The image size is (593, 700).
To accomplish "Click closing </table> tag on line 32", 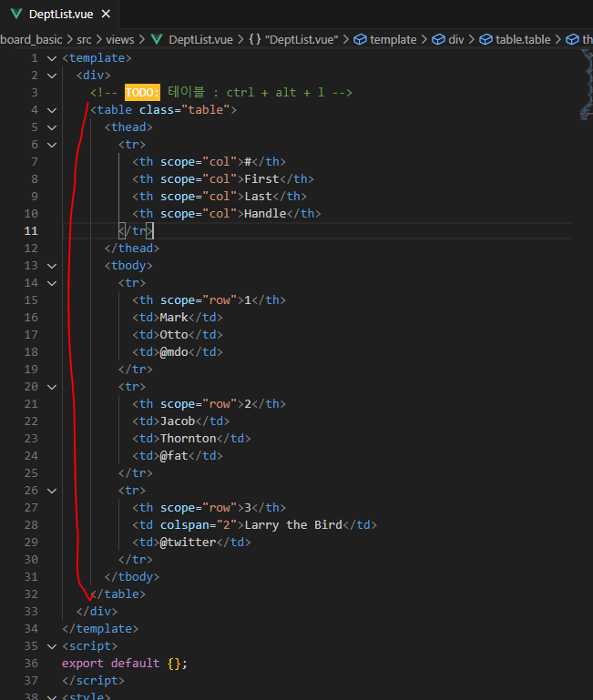I will click(x=118, y=594).
